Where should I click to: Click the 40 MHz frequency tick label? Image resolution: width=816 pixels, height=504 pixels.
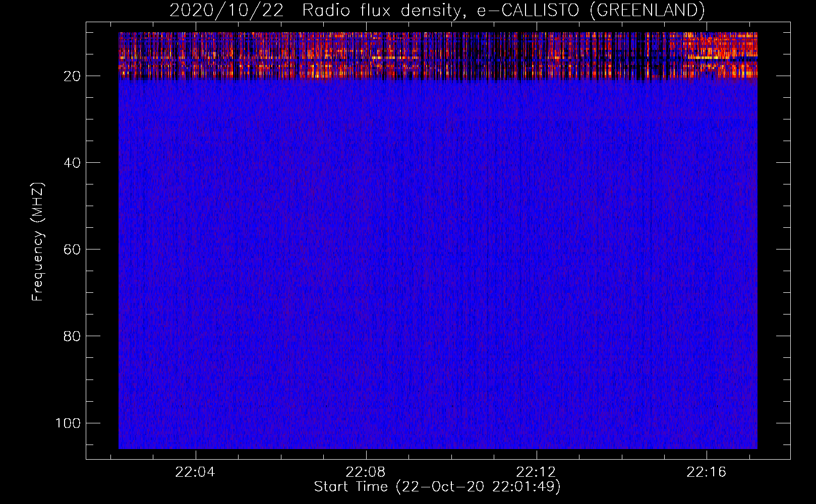point(72,163)
